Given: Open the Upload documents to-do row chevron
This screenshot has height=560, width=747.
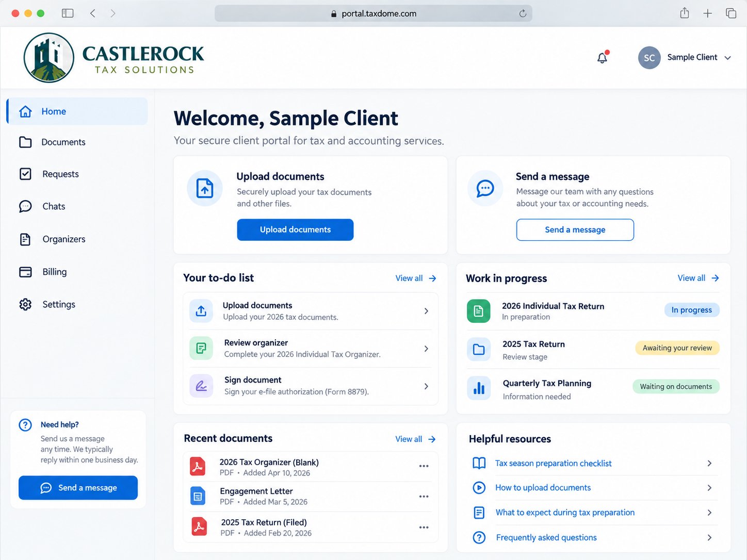Looking at the screenshot, I should tap(426, 311).
